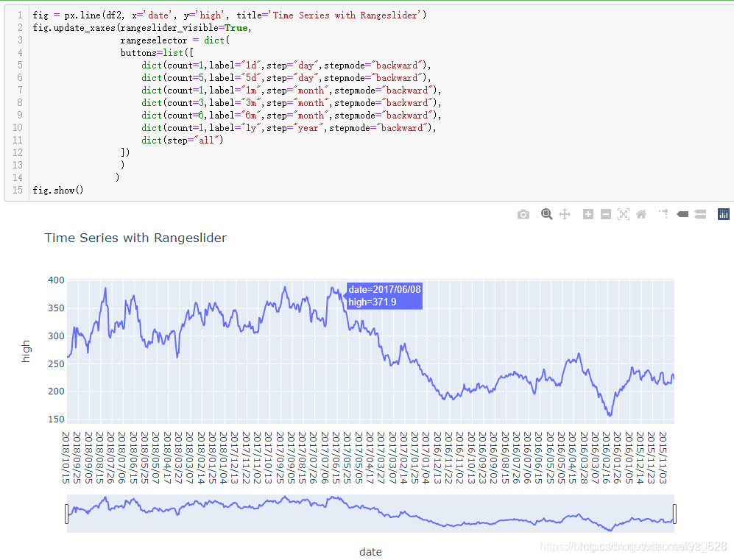
Task: Click the range slider's left handle
Action: coord(66,514)
